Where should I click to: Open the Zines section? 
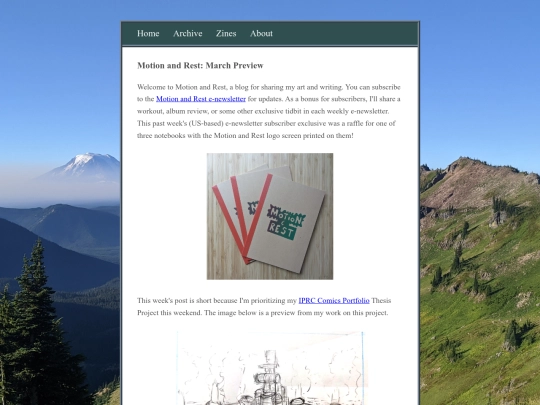[226, 33]
